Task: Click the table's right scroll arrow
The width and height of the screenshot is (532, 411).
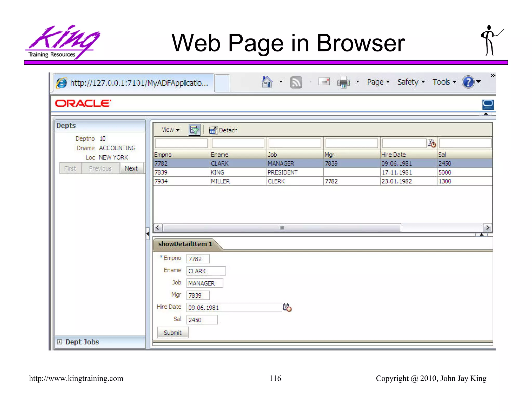Action: 487,228
